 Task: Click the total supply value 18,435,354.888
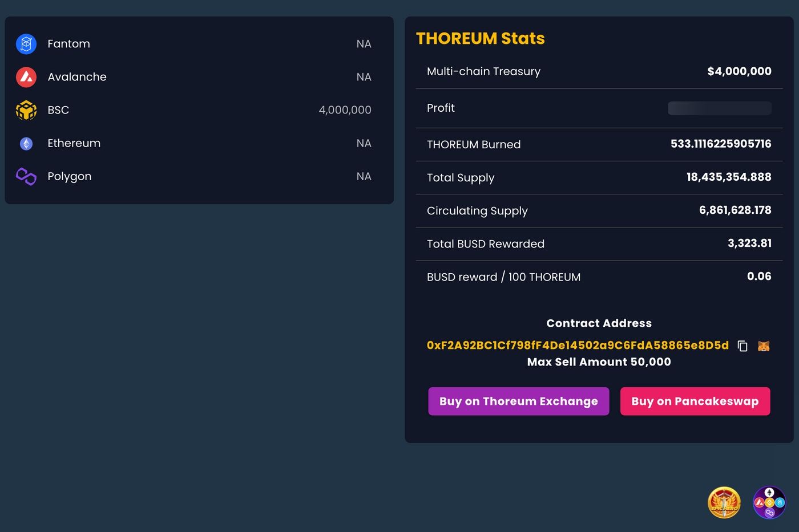click(x=729, y=177)
